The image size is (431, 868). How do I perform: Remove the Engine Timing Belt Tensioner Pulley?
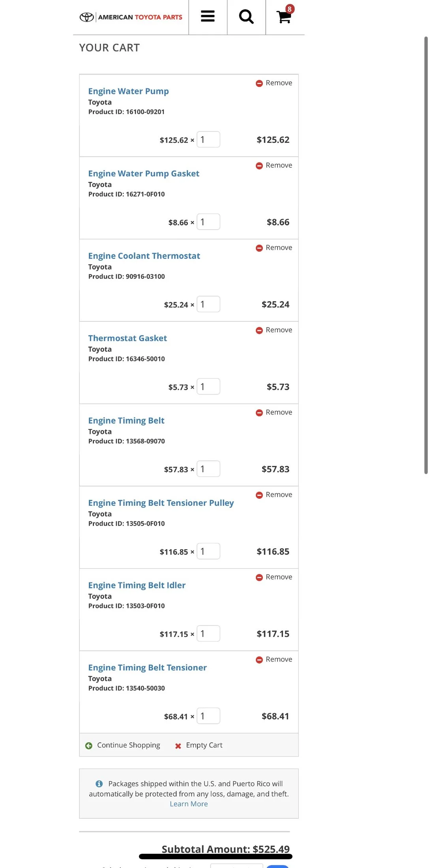(274, 495)
